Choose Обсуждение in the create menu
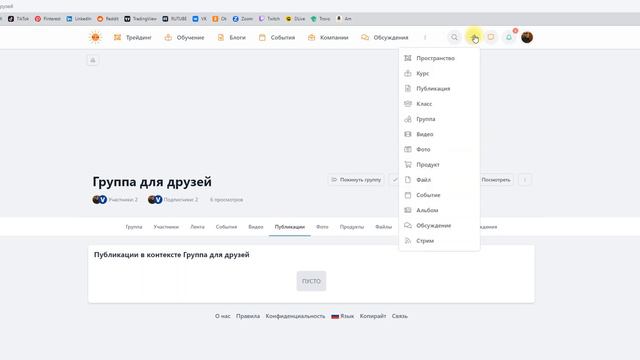Image resolution: width=640 pixels, height=360 pixels. click(x=439, y=225)
